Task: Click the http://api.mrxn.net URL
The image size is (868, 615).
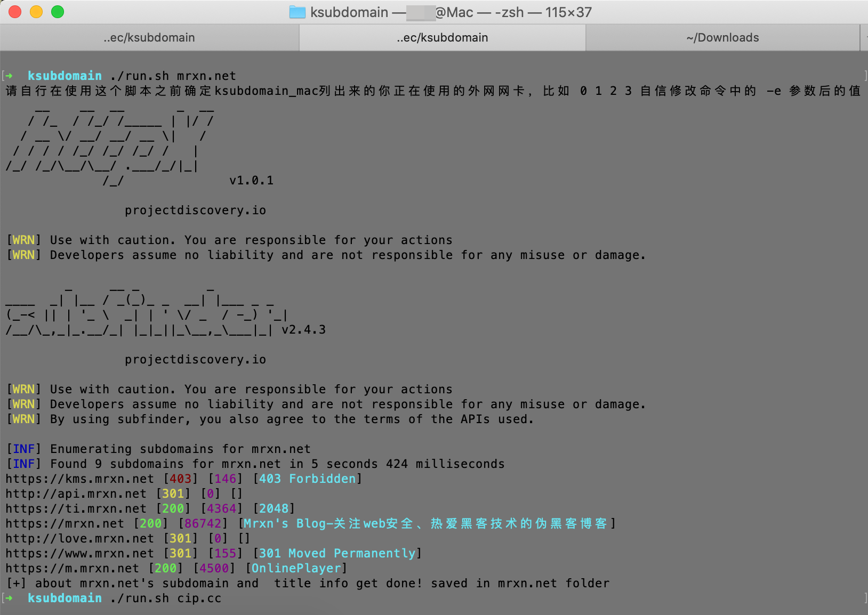Action: (x=76, y=494)
